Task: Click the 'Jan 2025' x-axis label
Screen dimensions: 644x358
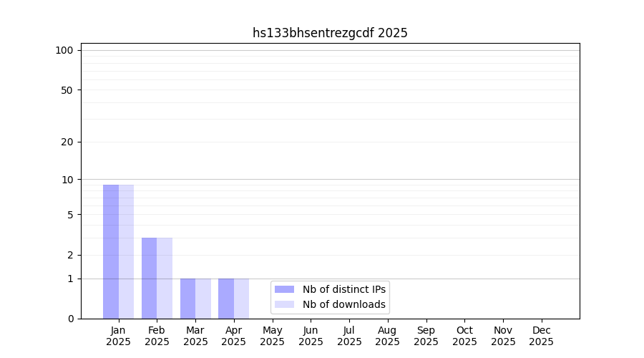Action: [118, 336]
